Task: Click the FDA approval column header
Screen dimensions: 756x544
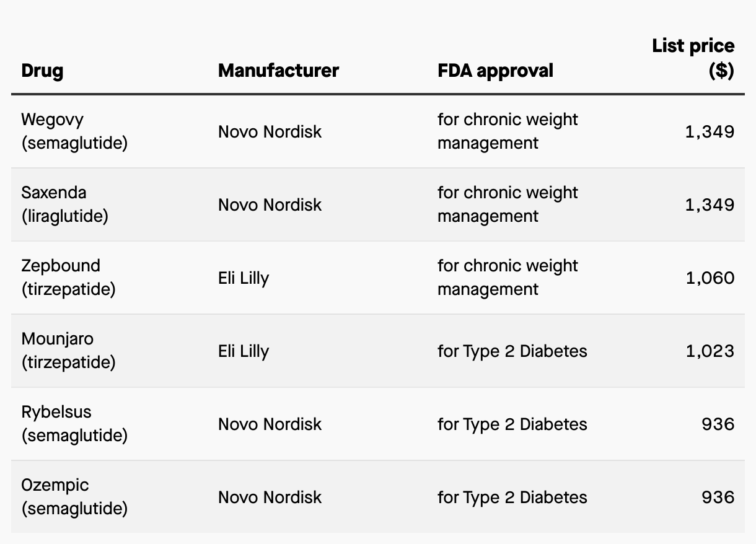Action: tap(495, 71)
